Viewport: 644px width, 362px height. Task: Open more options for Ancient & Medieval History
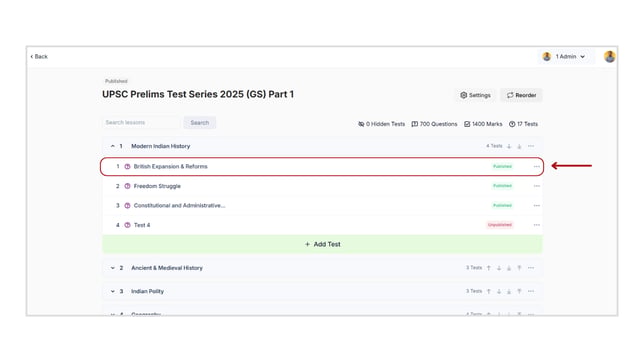pyautogui.click(x=531, y=268)
